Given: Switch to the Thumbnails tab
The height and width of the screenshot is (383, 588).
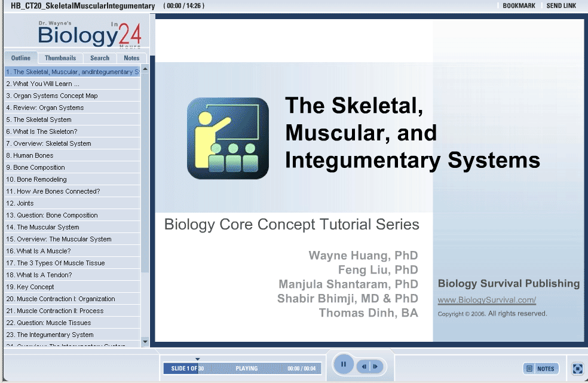Looking at the screenshot, I should point(60,58).
